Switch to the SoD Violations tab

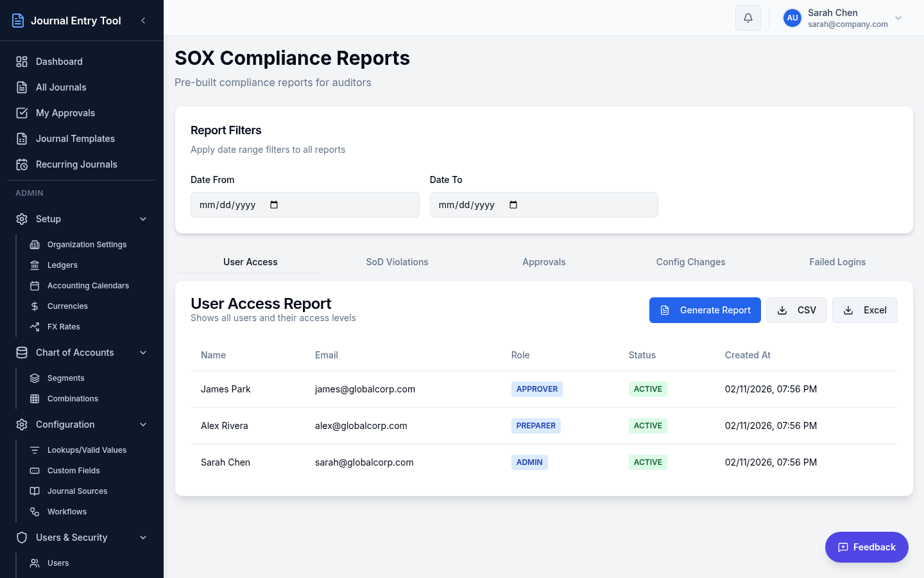(397, 262)
